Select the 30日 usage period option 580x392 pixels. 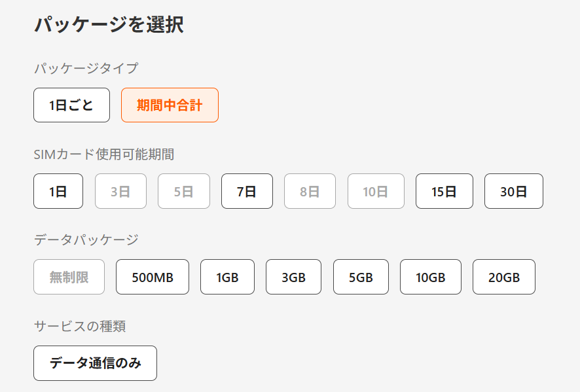coord(513,191)
